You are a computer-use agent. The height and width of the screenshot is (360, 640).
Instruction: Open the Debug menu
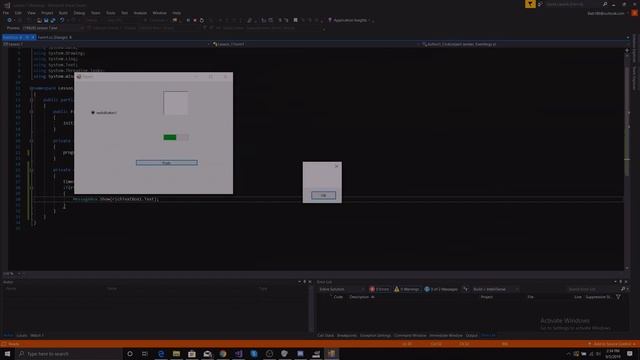click(x=79, y=13)
